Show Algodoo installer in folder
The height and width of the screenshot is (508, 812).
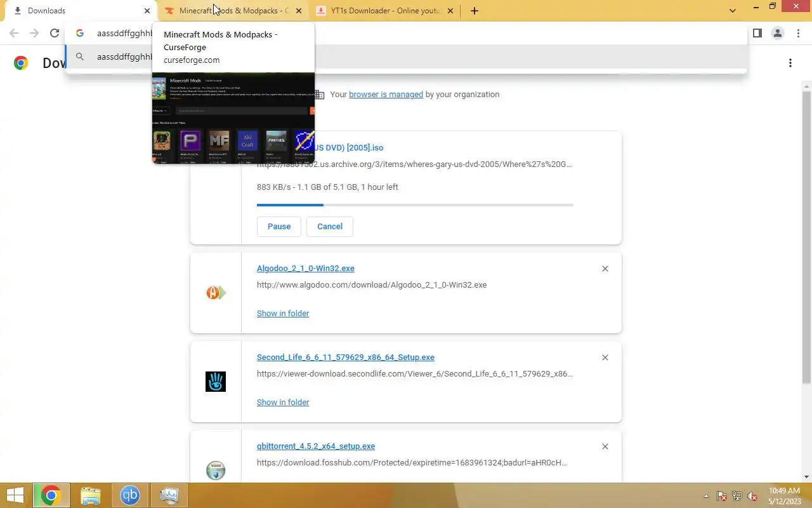pos(283,313)
